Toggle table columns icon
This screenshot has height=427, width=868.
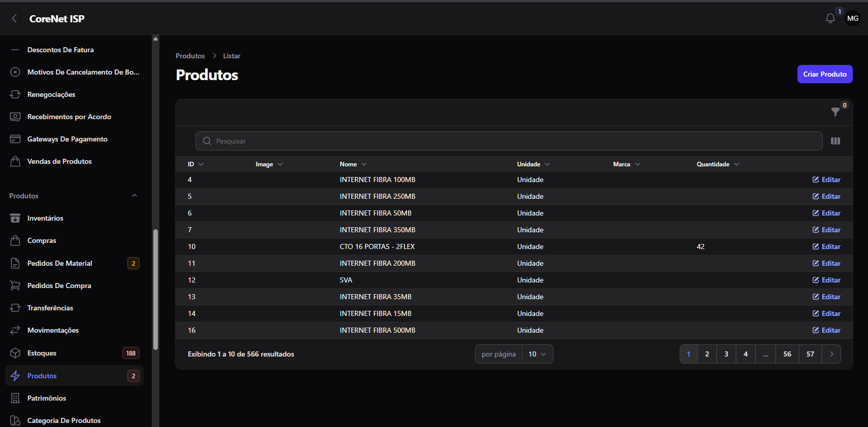[x=836, y=141]
